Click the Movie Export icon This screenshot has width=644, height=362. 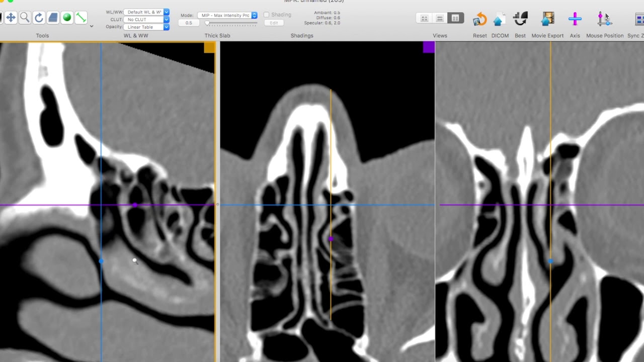point(547,19)
